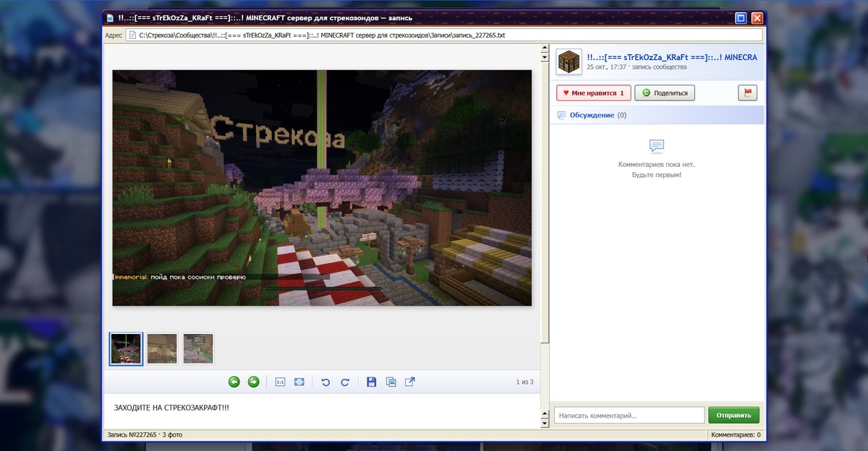This screenshot has height=451, width=868.
Task: Click the speech bubble icon beside Обсуждение
Action: [x=561, y=115]
